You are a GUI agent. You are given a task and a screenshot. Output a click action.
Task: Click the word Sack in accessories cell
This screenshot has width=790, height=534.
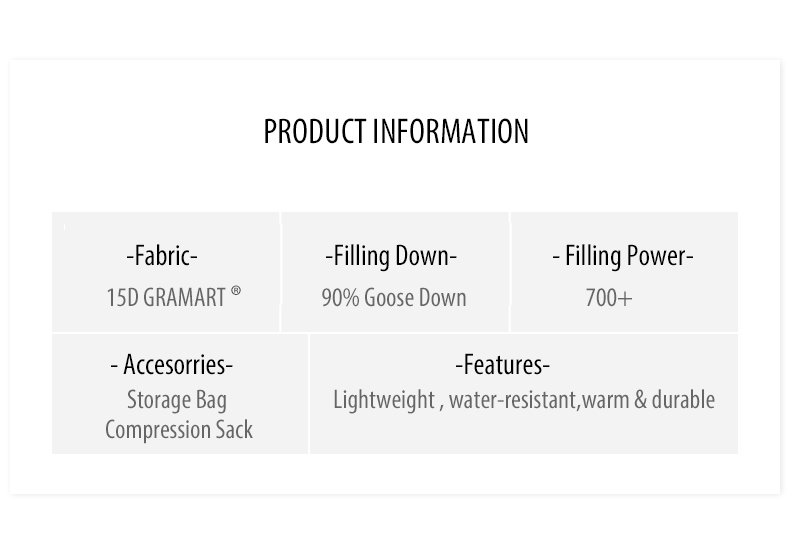click(x=234, y=430)
